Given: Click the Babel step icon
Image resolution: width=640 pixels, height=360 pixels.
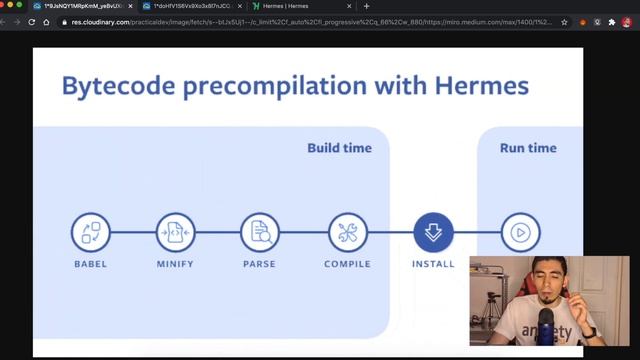Looking at the screenshot, I should 91,232.
